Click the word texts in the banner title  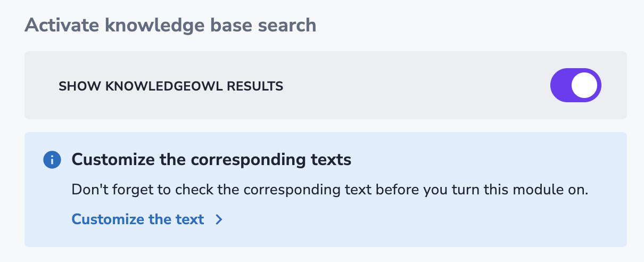(334, 159)
